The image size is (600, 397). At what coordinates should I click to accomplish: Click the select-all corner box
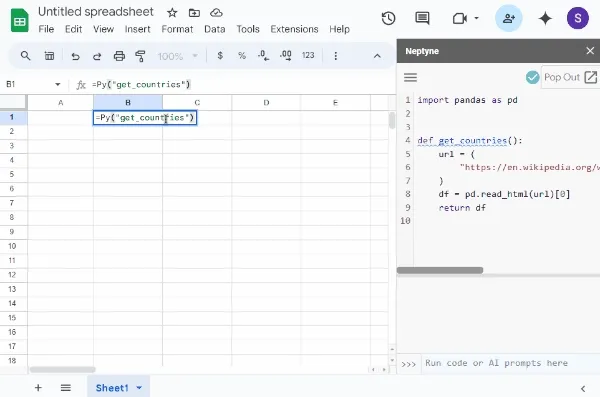[13, 102]
